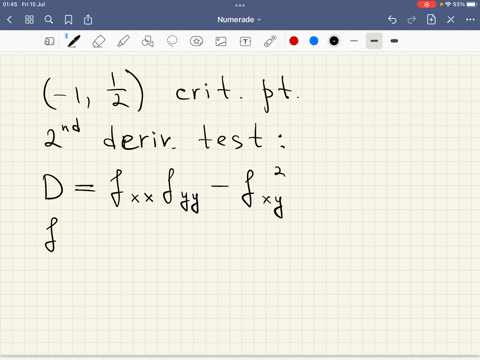The width and height of the screenshot is (480, 360).
Task: Choose the black pen color
Action: point(334,41)
